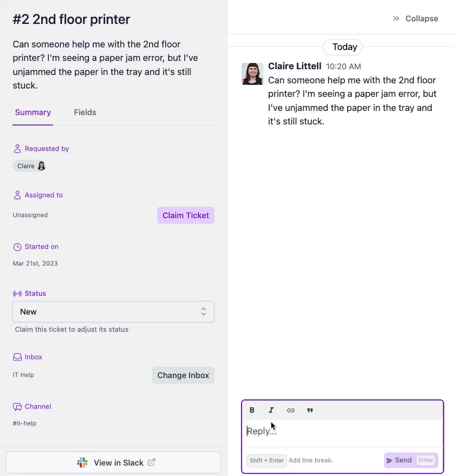Claim this ticket
Screen dimensions: 454x476
(185, 216)
